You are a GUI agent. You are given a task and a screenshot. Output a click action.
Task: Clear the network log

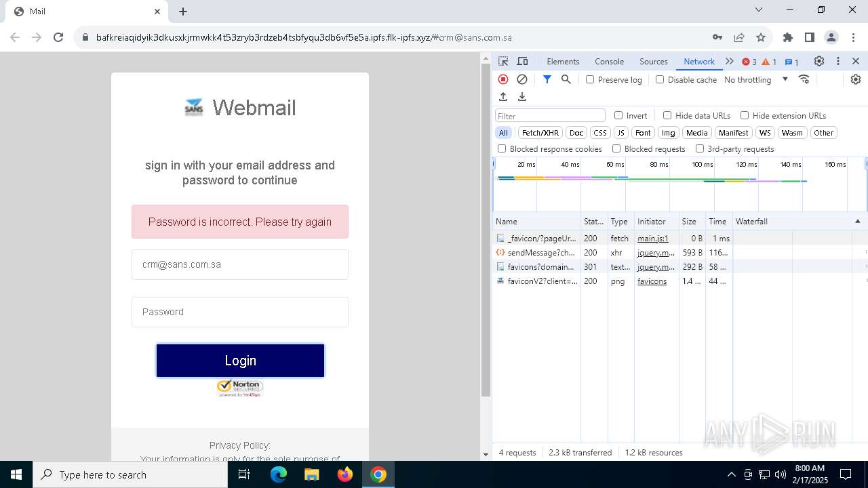coord(522,79)
